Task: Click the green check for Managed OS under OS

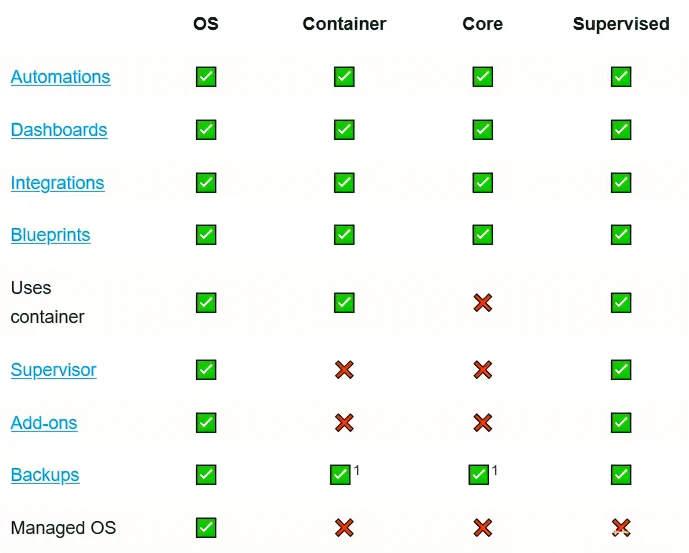Action: (x=206, y=527)
